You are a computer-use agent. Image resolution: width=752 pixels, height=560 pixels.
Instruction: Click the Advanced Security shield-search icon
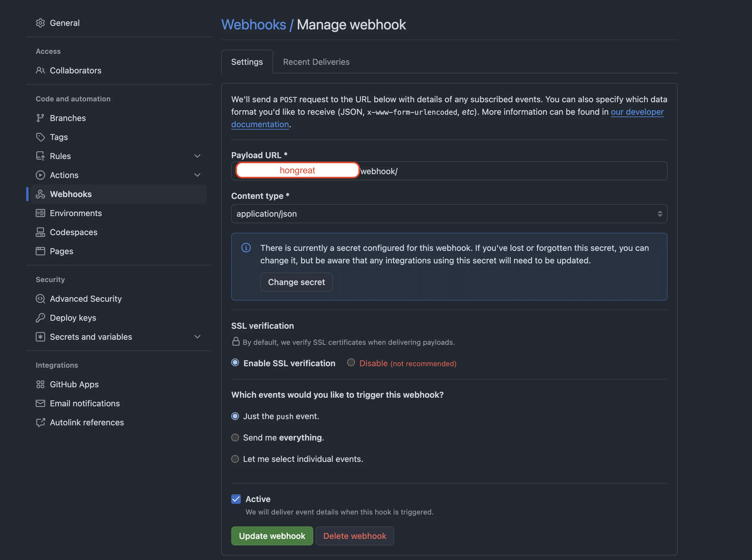[x=40, y=299]
